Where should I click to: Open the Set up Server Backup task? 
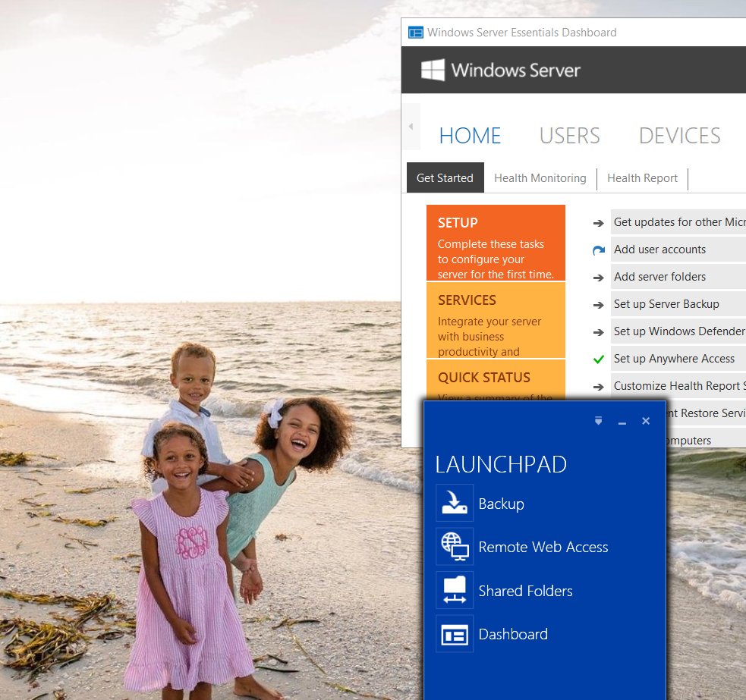pos(678,304)
